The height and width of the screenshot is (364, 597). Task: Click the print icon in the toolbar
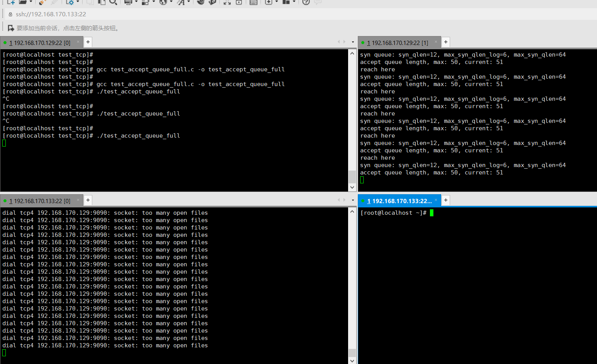click(x=128, y=2)
